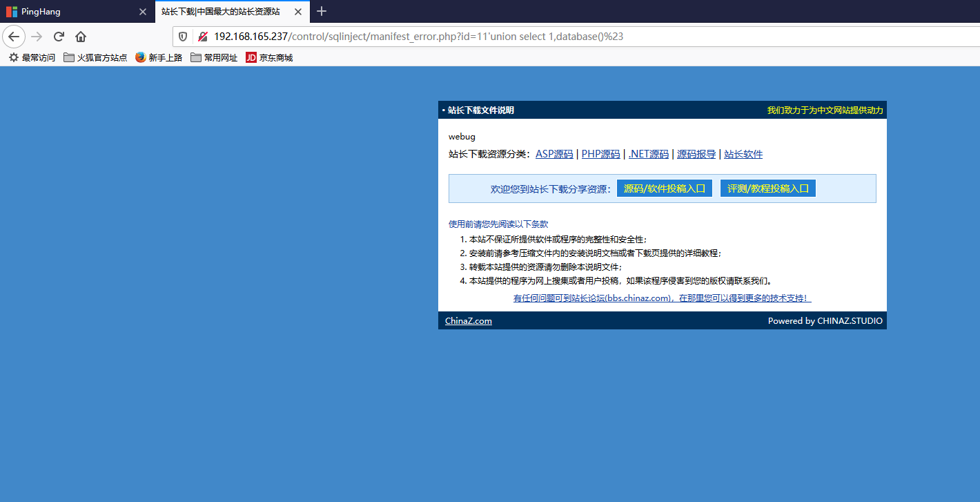
Task: Open the tracking protection shield icon
Action: point(183,37)
